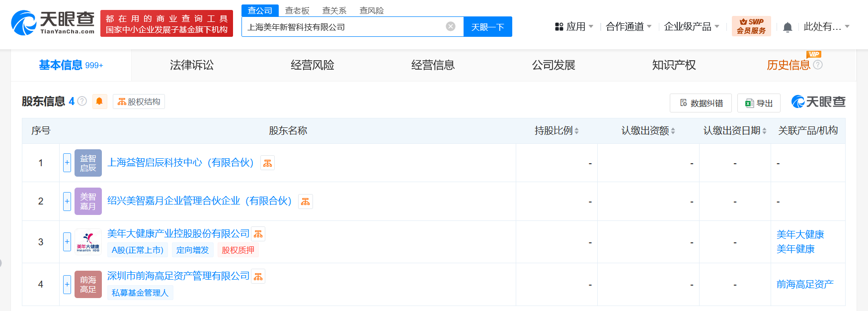The width and height of the screenshot is (868, 311).
Task: Open the 应用 dropdown menu
Action: [x=574, y=26]
